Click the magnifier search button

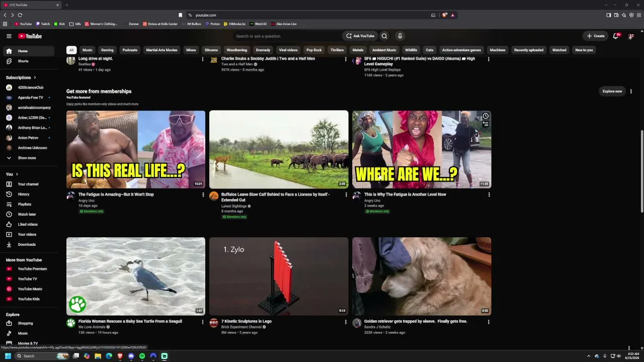click(384, 36)
